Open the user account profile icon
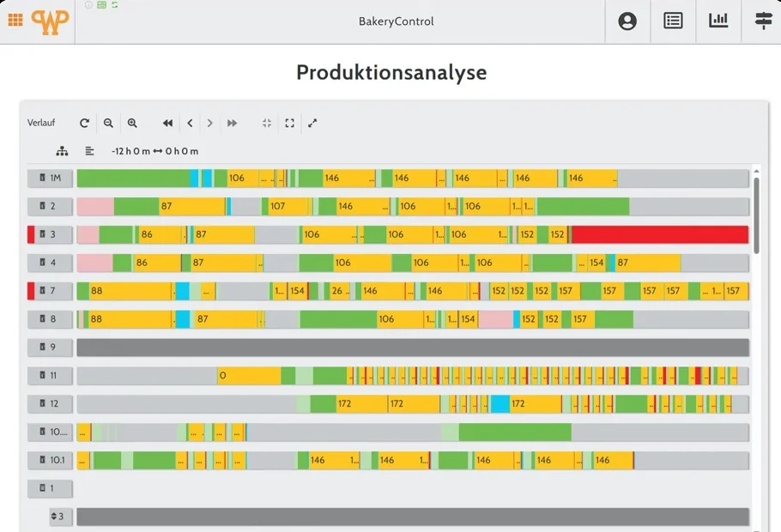The height and width of the screenshot is (532, 781). click(627, 21)
